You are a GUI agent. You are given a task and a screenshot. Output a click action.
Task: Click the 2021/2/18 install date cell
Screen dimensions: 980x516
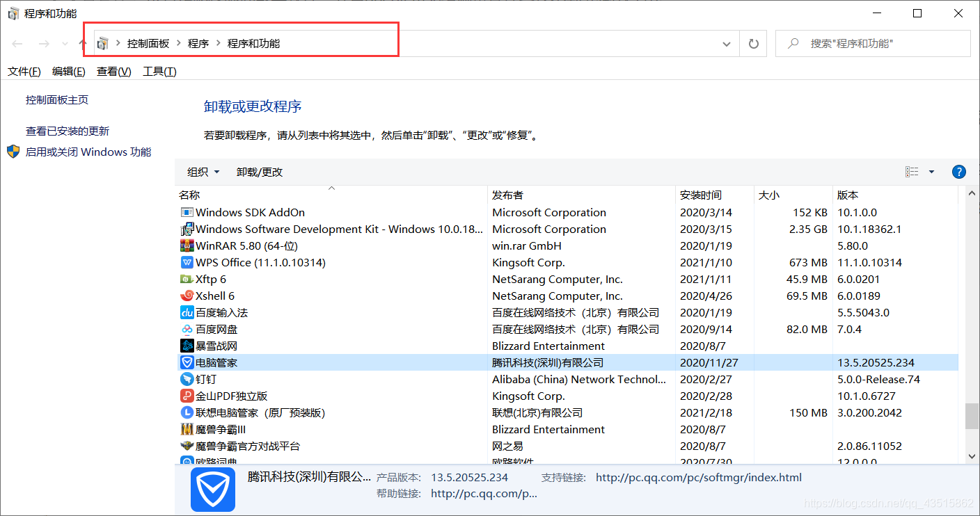point(706,412)
